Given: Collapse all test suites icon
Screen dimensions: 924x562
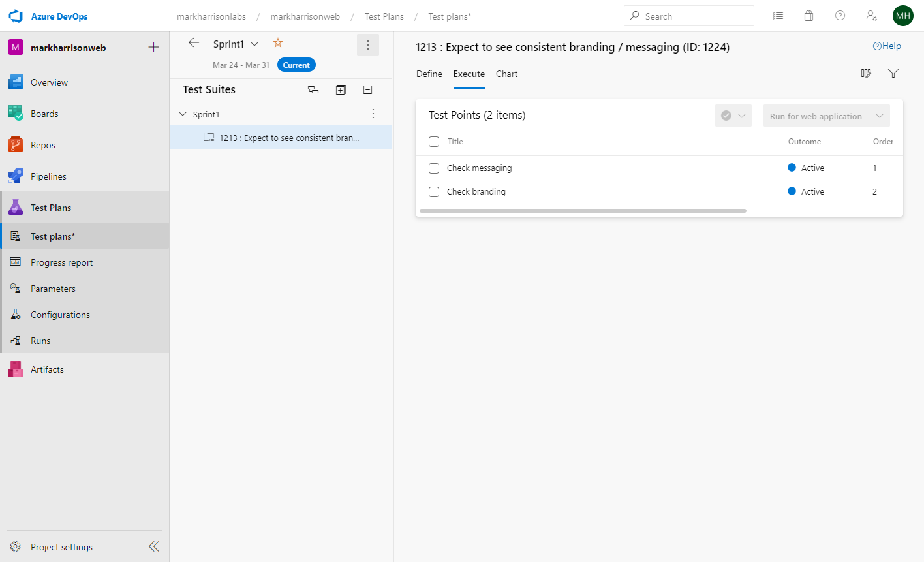Looking at the screenshot, I should point(368,90).
